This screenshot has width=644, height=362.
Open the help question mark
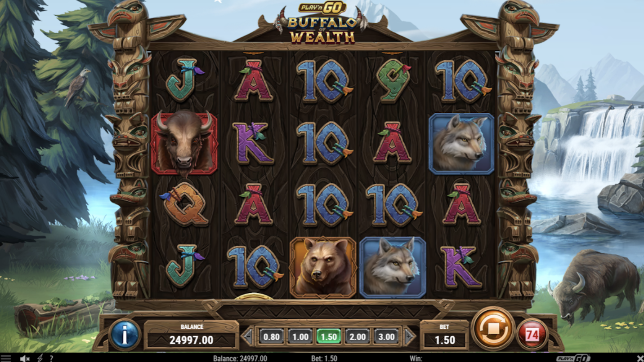coord(52,358)
